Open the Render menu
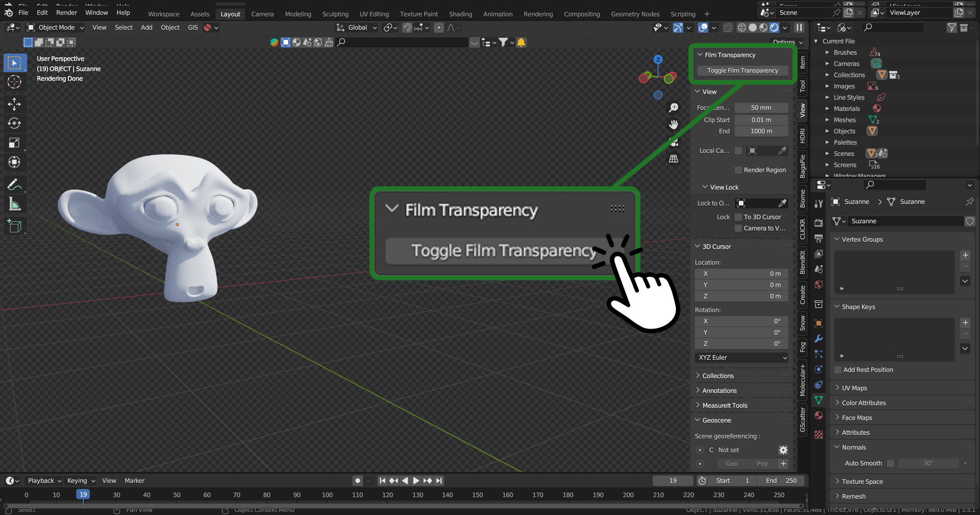980x515 pixels. click(66, 13)
